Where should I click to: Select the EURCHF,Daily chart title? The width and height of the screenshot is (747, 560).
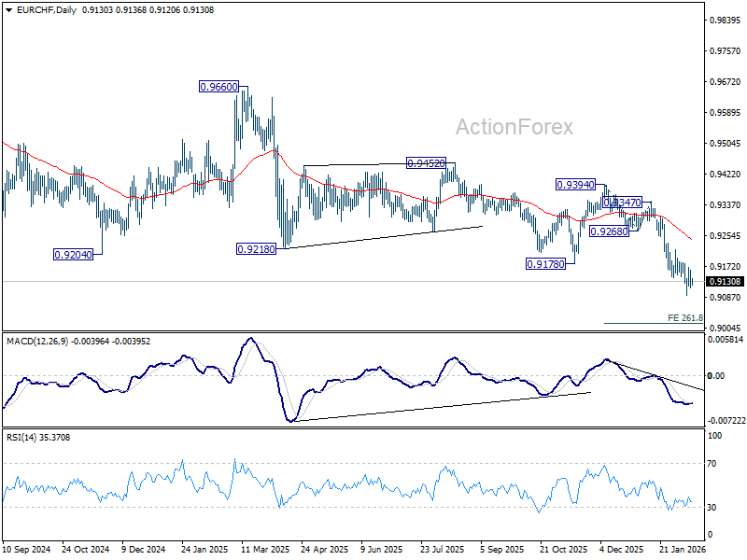click(46, 10)
